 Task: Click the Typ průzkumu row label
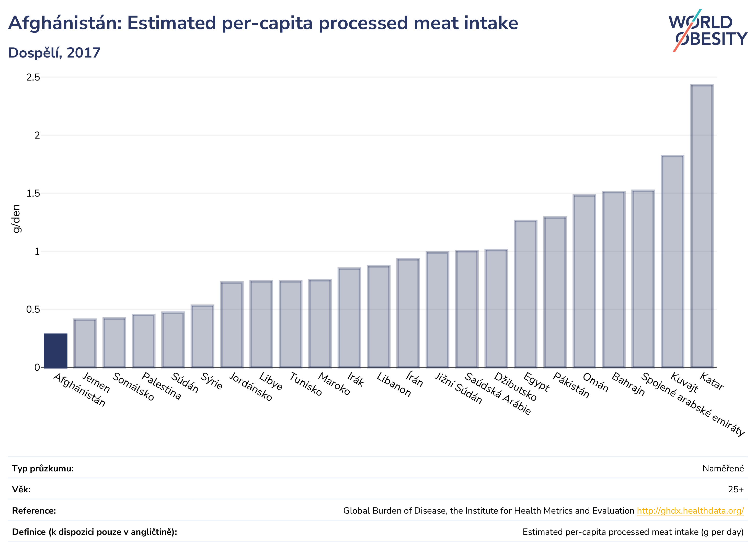tap(43, 468)
